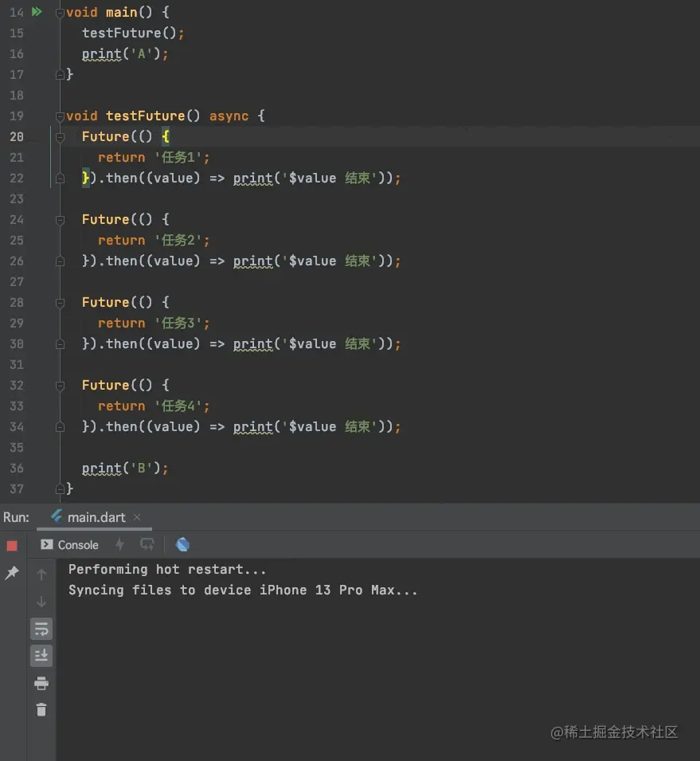This screenshot has height=761, width=700.
Task: Pin the Run tab
Action: (x=12, y=573)
